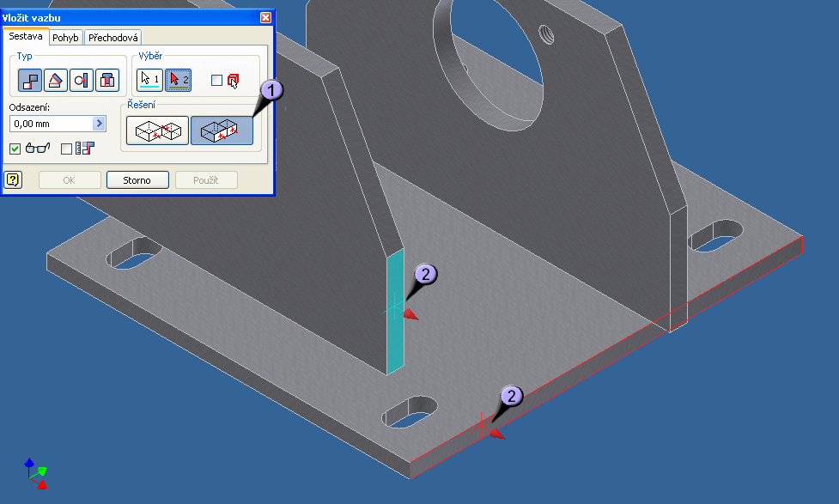839x504 pixels.
Task: Activate first selection arrow button
Action: pos(149,80)
